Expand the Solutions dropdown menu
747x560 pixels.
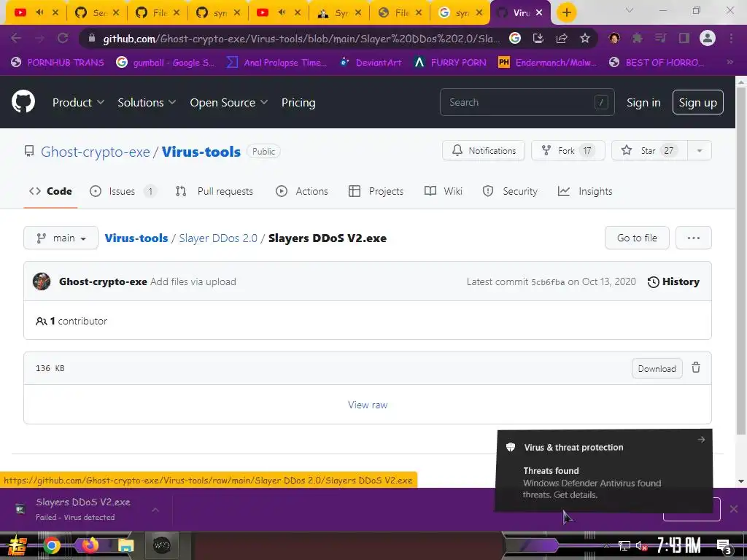pyautogui.click(x=147, y=102)
